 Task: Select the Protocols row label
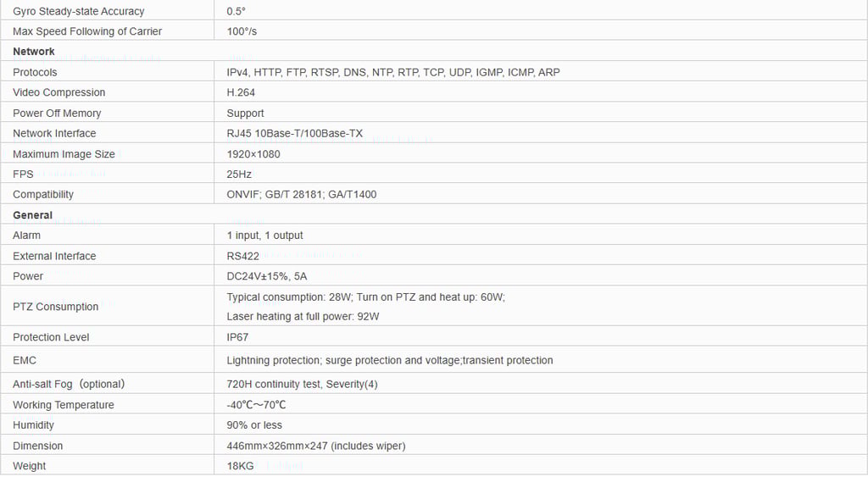(35, 73)
